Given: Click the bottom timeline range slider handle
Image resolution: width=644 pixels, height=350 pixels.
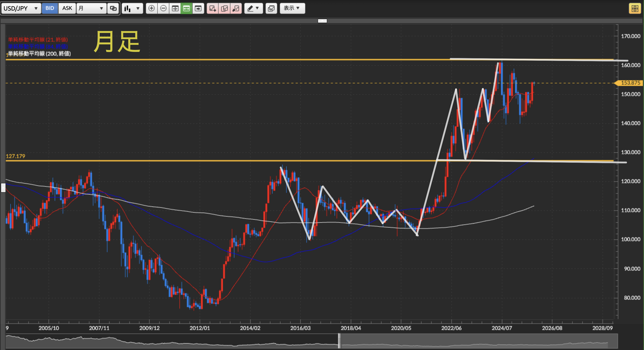Looking at the screenshot, I should [x=339, y=341].
